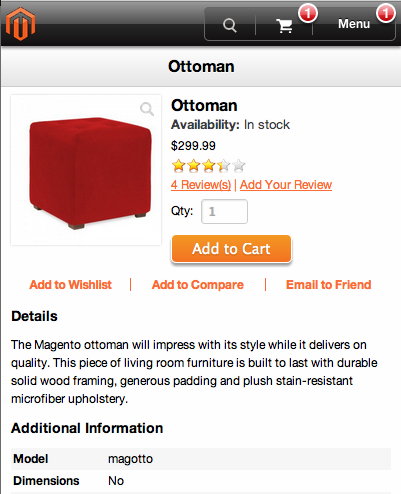This screenshot has width=401, height=494.
Task: Click the star rating row
Action: click(x=208, y=165)
